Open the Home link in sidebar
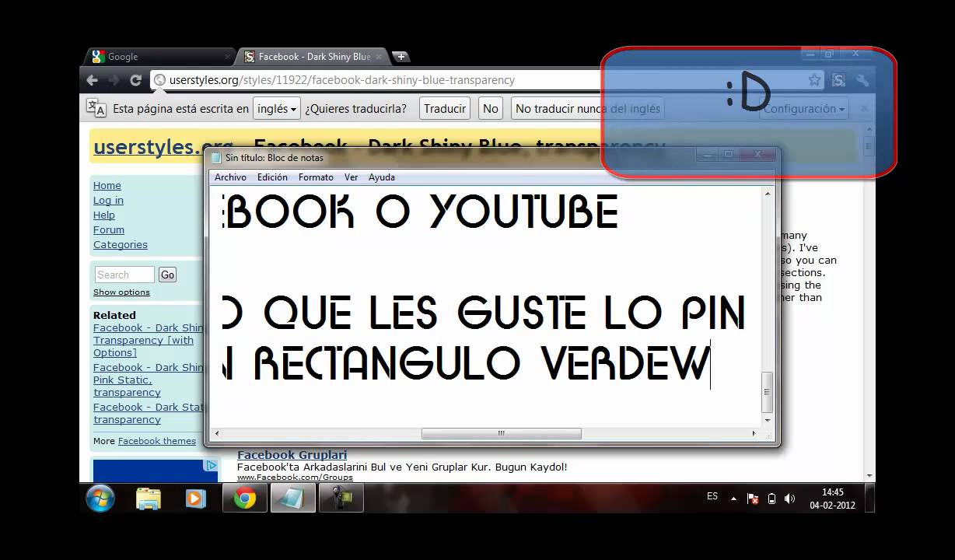Viewport: 955px width, 560px height. pos(107,185)
